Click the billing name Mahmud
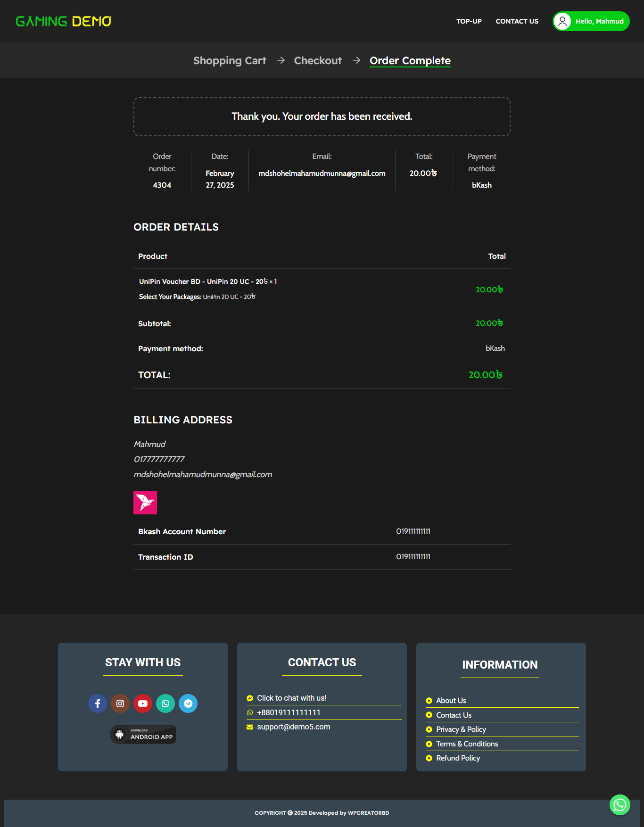This screenshot has height=827, width=644. click(149, 444)
